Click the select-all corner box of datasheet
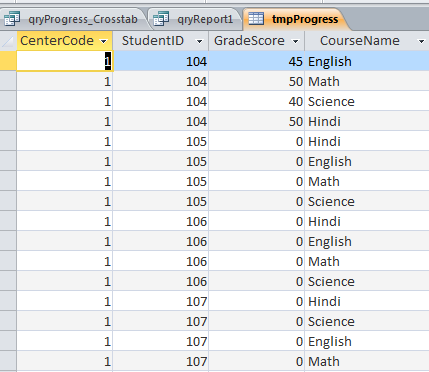The image size is (429, 372). pyautogui.click(x=8, y=41)
